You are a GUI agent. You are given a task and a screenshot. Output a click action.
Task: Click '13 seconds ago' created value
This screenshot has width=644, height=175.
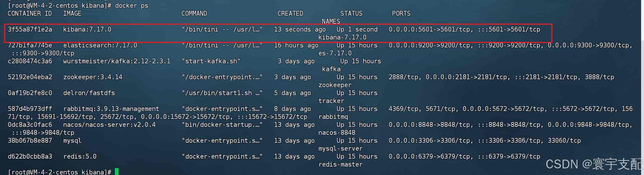point(300,29)
